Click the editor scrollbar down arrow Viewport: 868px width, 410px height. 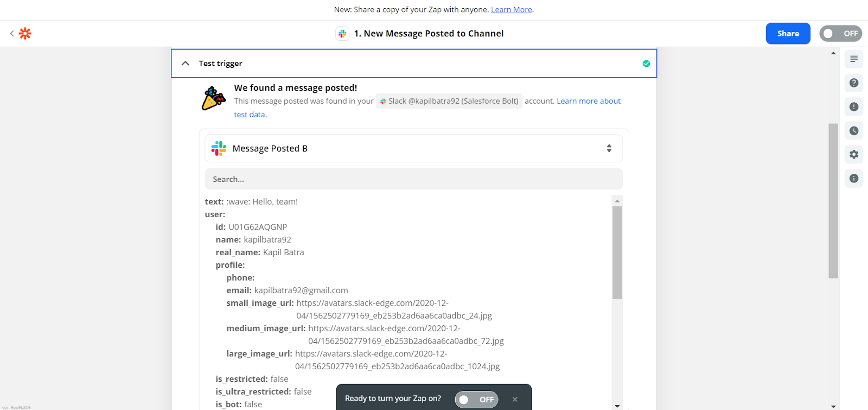(x=833, y=406)
